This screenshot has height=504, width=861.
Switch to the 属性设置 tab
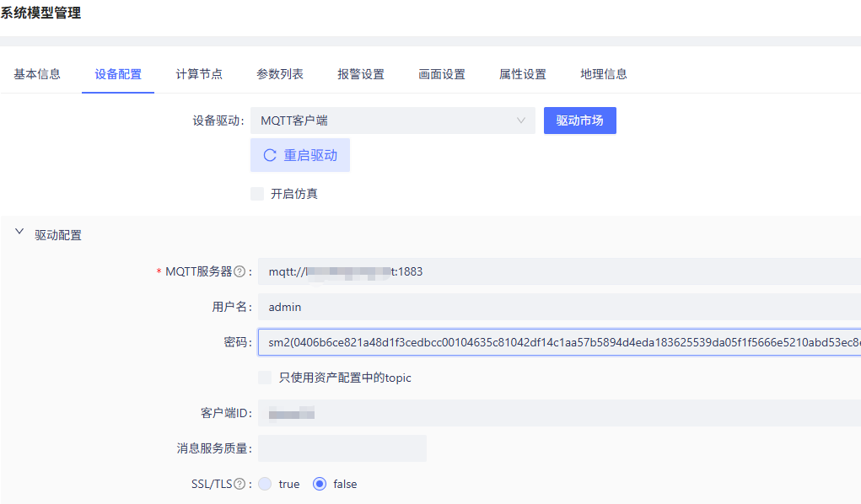(523, 74)
